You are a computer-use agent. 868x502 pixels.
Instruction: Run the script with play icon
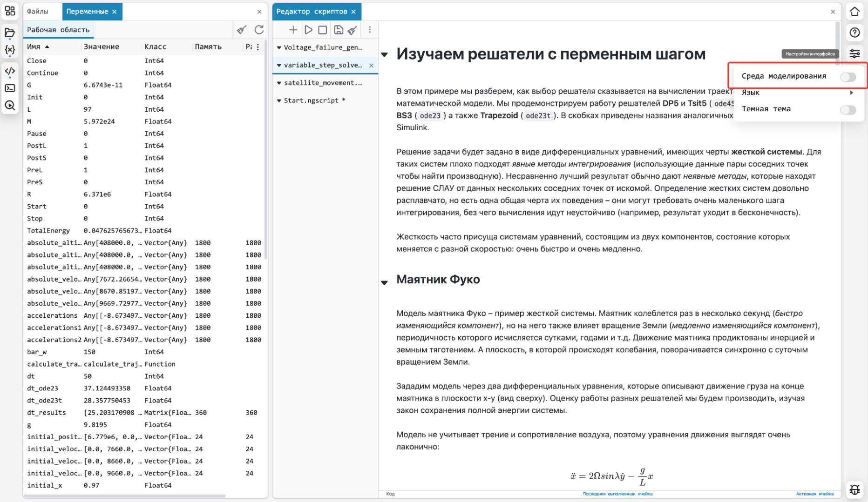pyautogui.click(x=308, y=30)
